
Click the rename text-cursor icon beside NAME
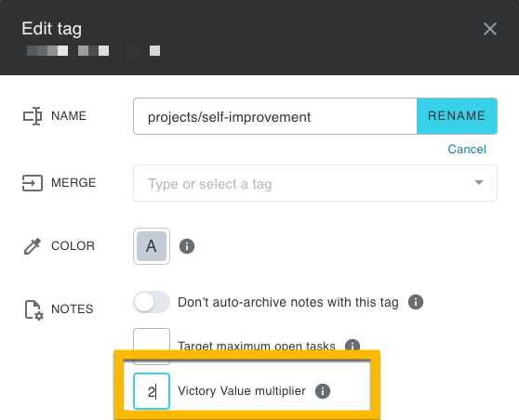pyautogui.click(x=33, y=116)
